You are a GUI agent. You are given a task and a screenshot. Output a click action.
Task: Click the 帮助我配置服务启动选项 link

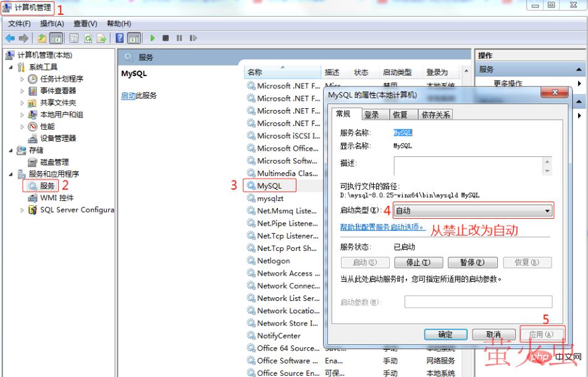(382, 227)
